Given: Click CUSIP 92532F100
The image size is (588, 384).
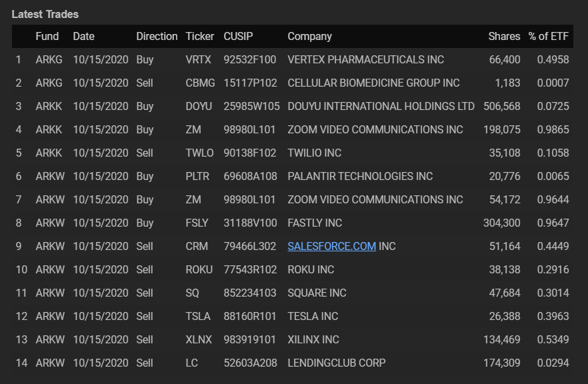Looking at the screenshot, I should (x=250, y=59).
